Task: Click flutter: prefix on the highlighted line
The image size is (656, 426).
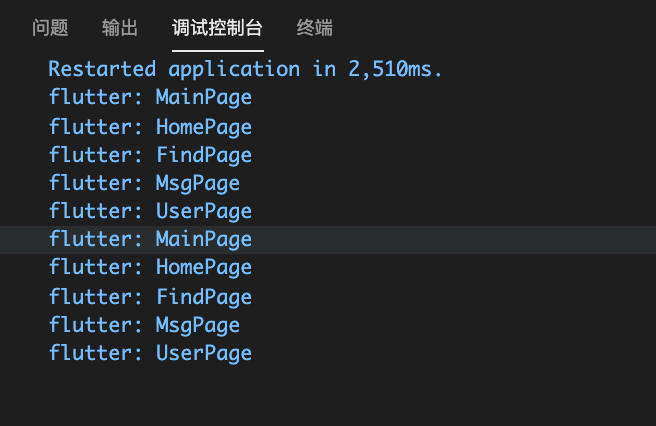Action: (x=96, y=239)
